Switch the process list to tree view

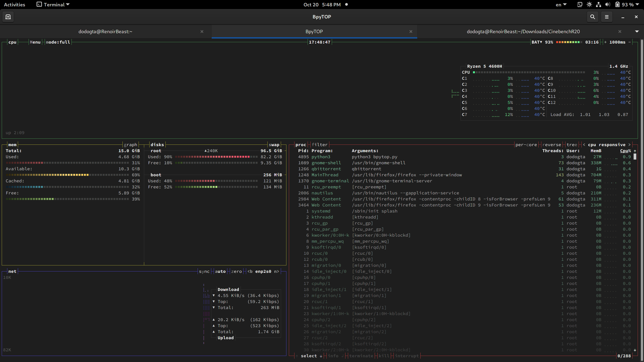[x=572, y=144]
